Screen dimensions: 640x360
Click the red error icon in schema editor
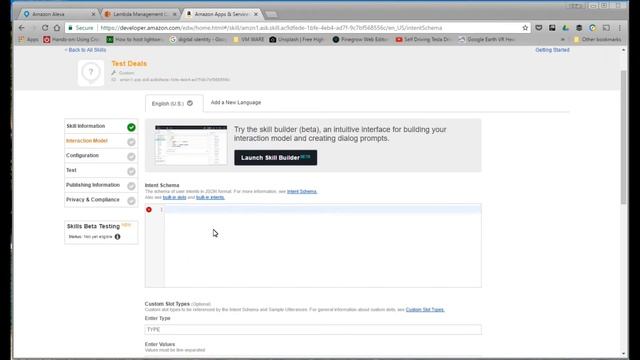(x=149, y=209)
